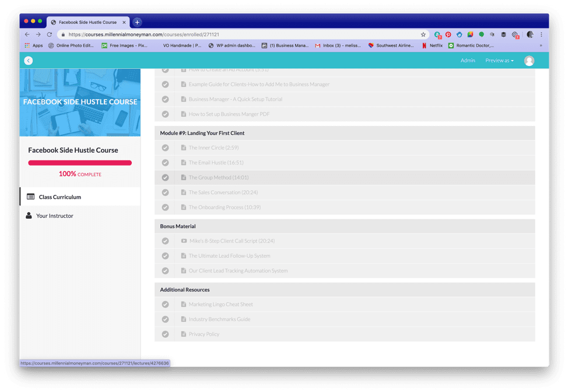The width and height of the screenshot is (568, 392).
Task: Click the back arrow circle icon
Action: [28, 61]
